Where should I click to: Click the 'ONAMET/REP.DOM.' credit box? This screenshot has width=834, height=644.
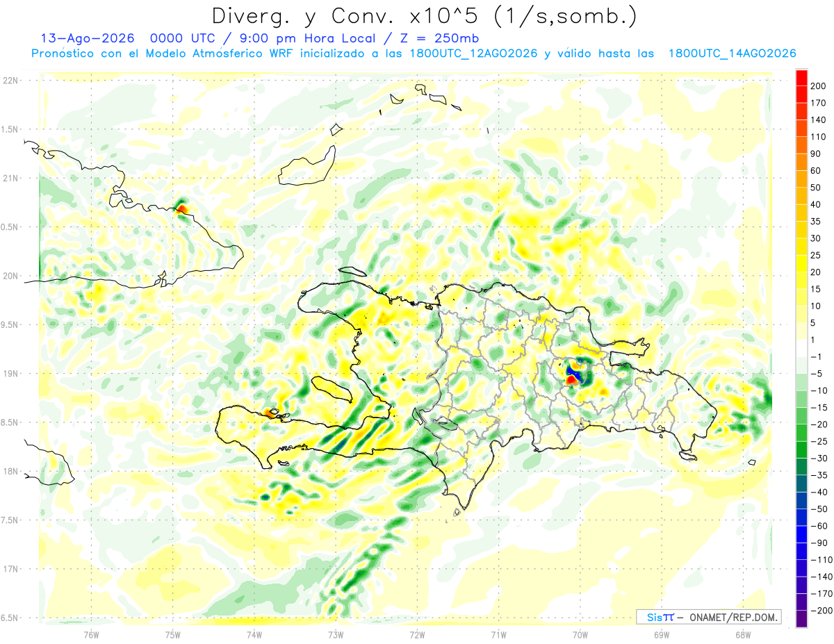click(x=708, y=617)
